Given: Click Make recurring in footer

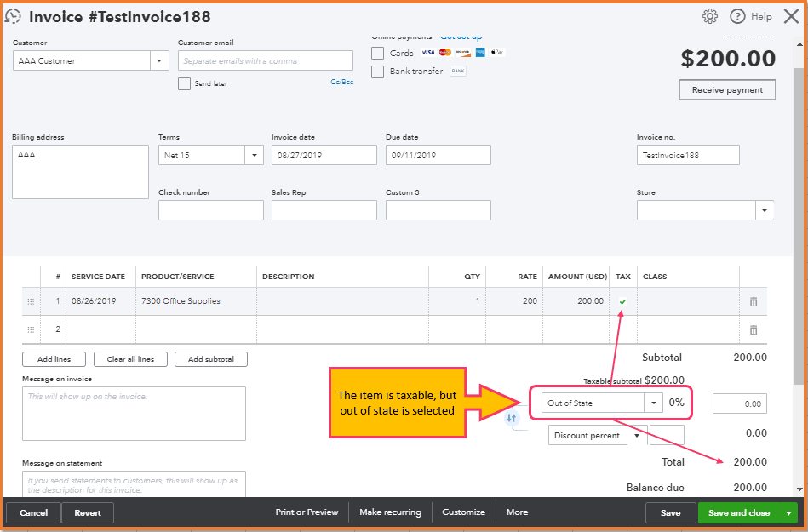Looking at the screenshot, I should click(390, 512).
